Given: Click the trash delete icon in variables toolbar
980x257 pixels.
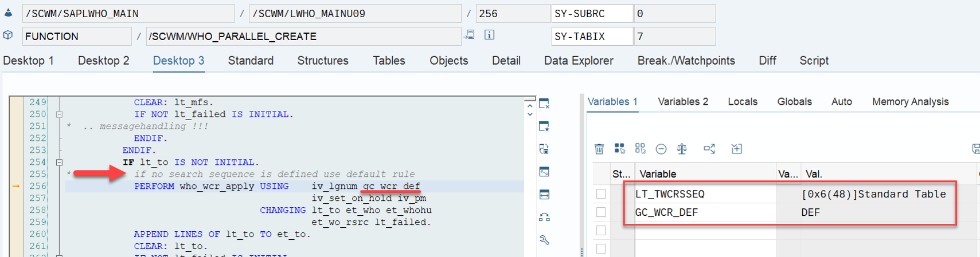Looking at the screenshot, I should [x=599, y=149].
